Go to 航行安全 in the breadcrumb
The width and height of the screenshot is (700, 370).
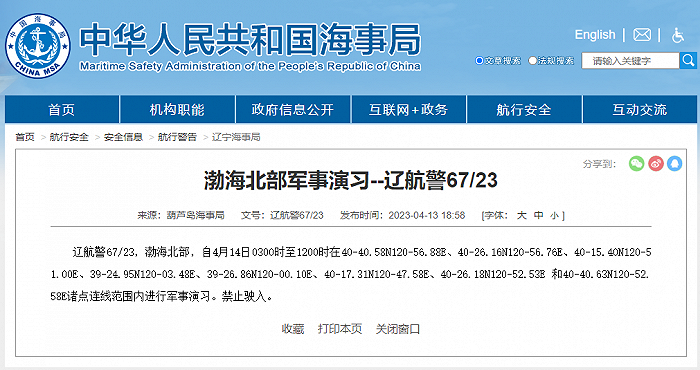coord(69,137)
